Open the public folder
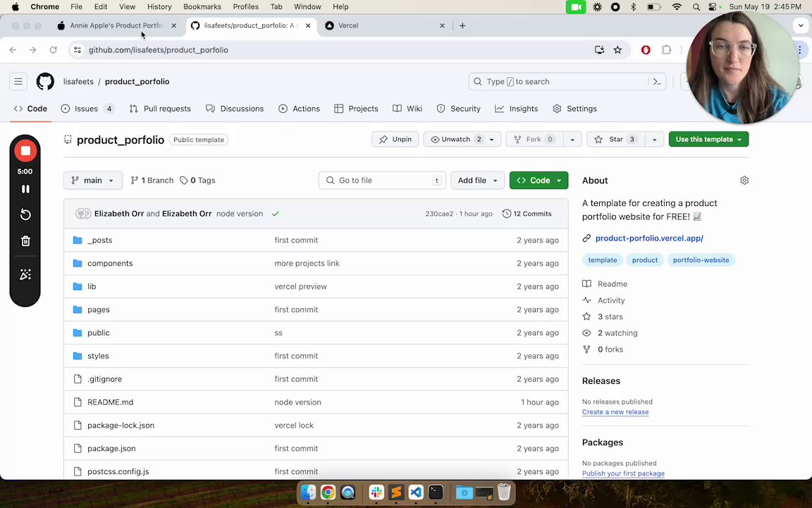 click(99, 333)
